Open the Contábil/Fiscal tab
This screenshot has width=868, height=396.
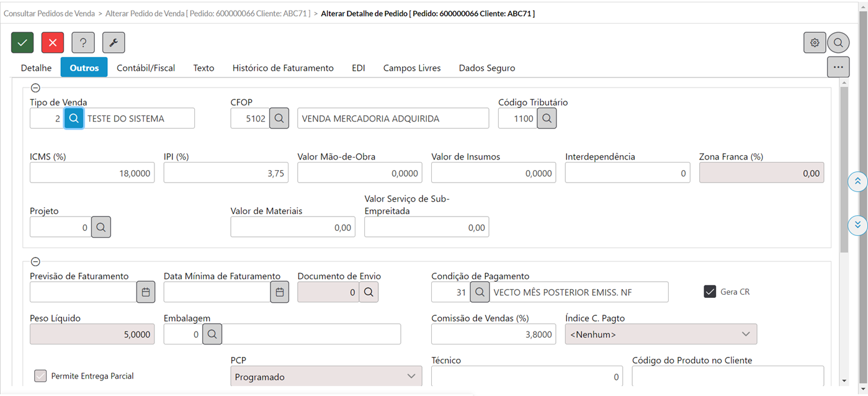(146, 68)
